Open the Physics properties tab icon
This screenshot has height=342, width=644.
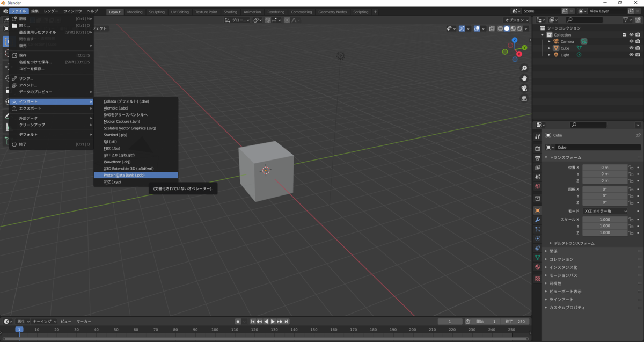click(537, 238)
